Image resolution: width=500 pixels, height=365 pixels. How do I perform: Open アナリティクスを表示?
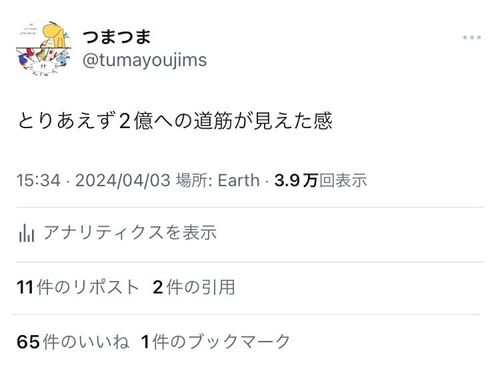[130, 232]
